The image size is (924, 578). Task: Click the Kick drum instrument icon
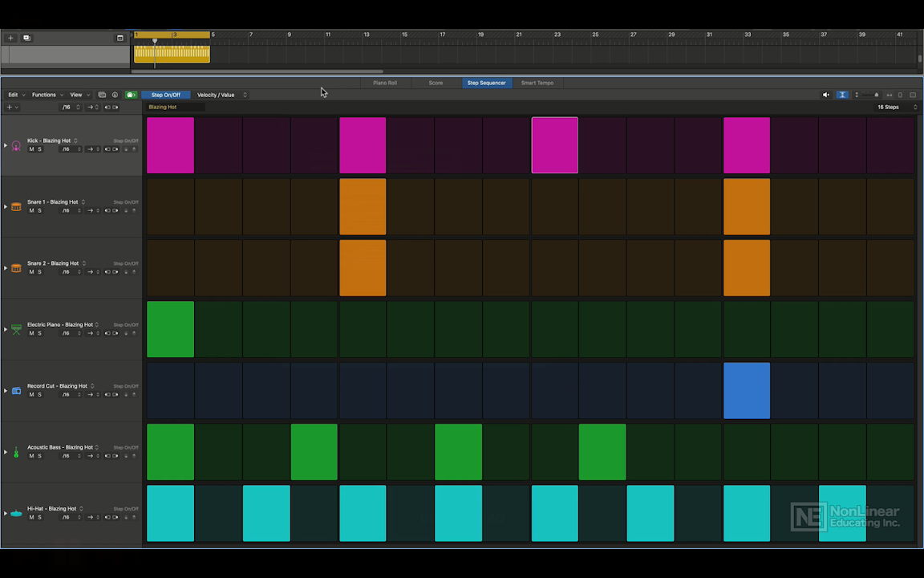[x=16, y=145]
